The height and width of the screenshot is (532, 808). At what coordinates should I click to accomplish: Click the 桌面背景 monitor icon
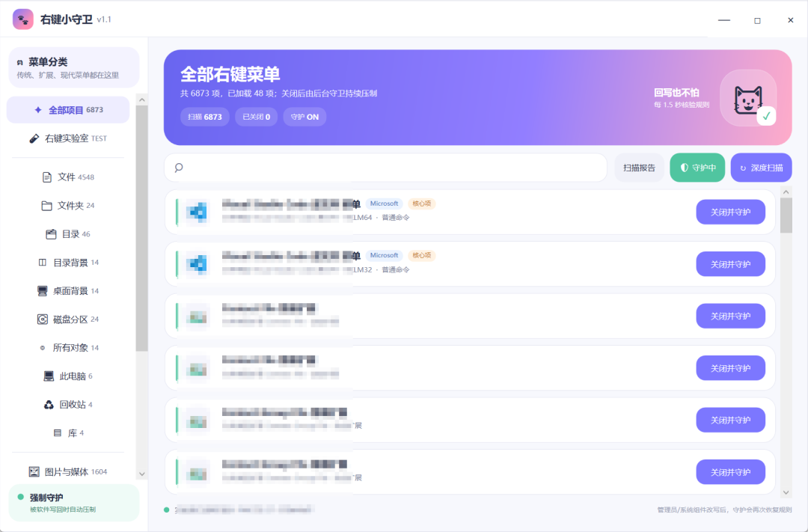(43, 291)
